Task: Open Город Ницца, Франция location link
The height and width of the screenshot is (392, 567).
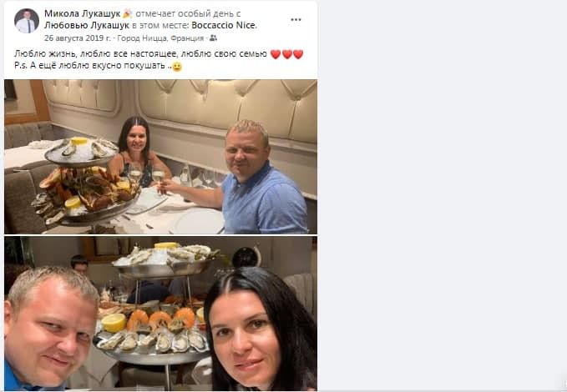Action: point(160,38)
